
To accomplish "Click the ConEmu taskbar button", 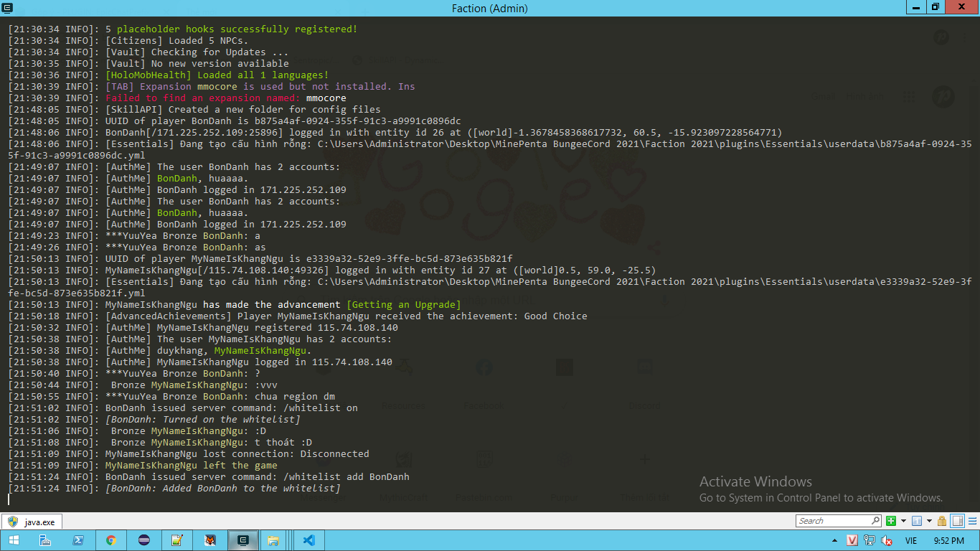I will pos(243,540).
